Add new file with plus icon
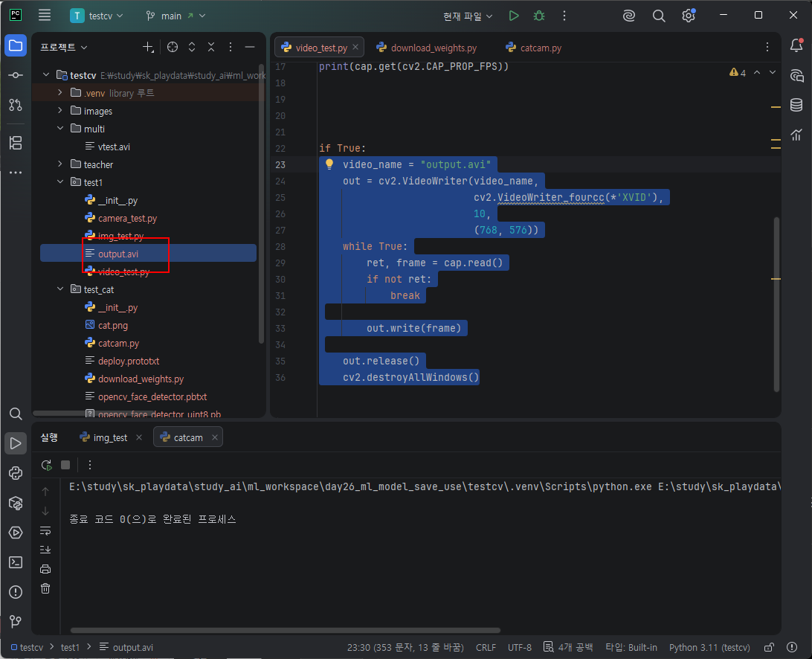Screen dimensions: 812x659 click(148, 47)
